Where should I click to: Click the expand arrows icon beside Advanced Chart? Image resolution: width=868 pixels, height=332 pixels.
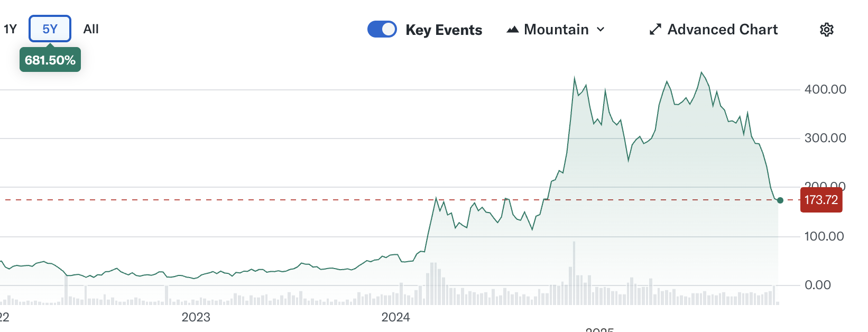(655, 30)
